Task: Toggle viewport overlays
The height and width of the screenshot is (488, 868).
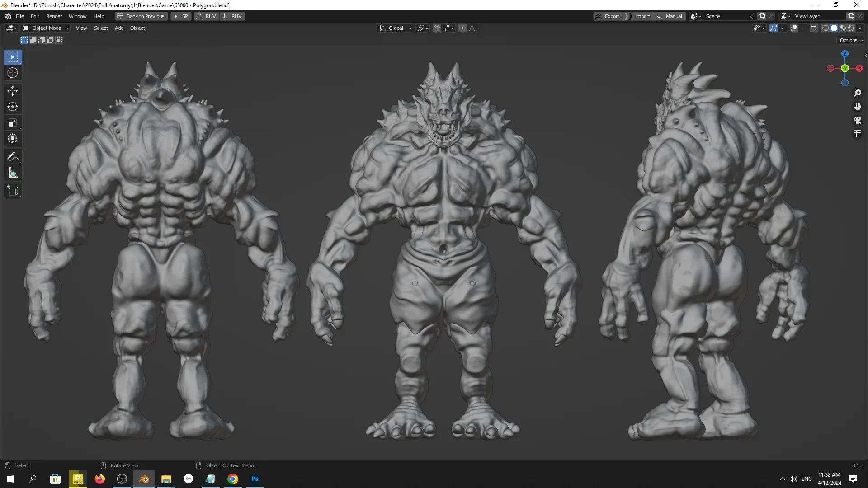Action: 794,28
